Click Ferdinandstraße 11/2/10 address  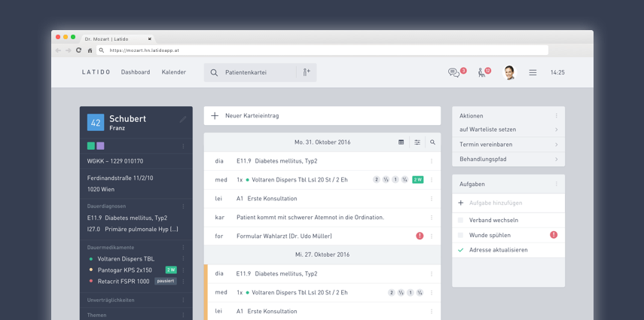(x=119, y=178)
